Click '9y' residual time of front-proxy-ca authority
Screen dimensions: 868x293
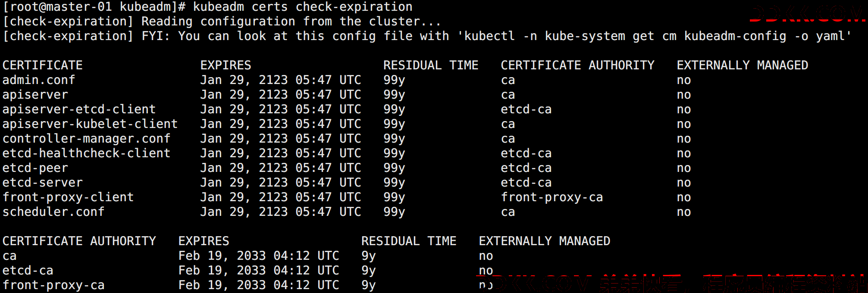369,286
